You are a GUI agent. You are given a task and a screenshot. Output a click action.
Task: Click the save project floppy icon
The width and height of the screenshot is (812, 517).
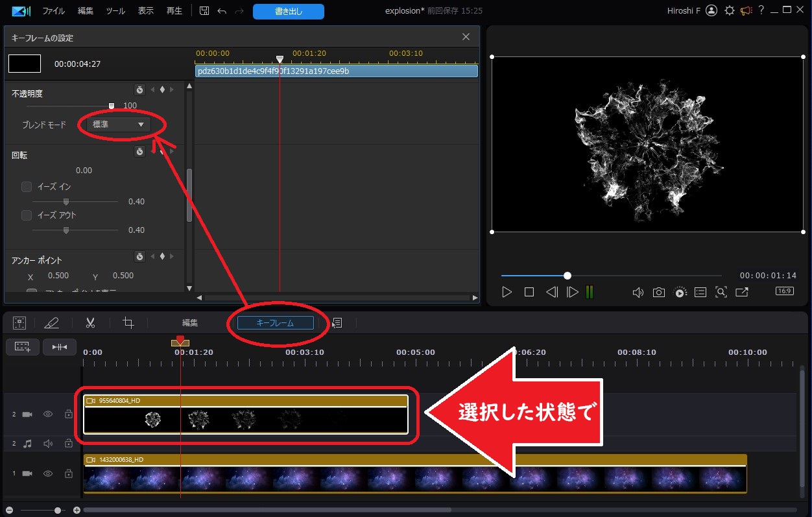pos(204,11)
